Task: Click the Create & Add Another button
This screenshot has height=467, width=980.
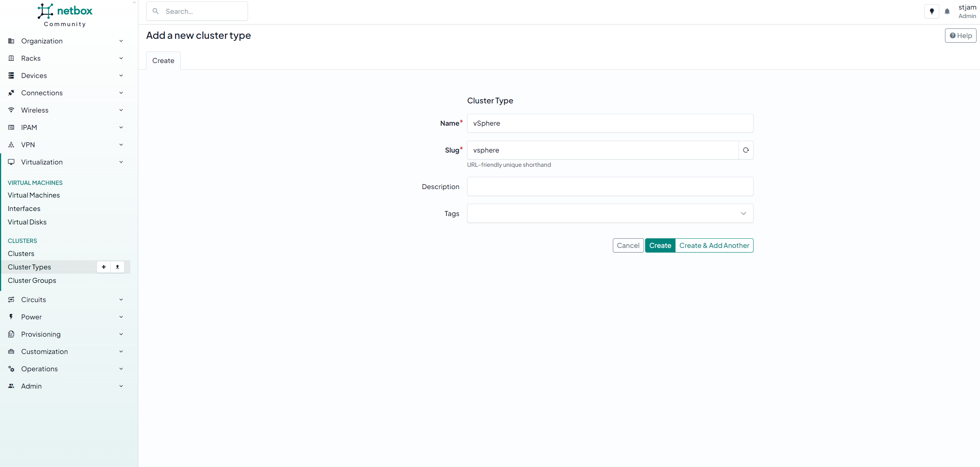Action: coord(714,246)
